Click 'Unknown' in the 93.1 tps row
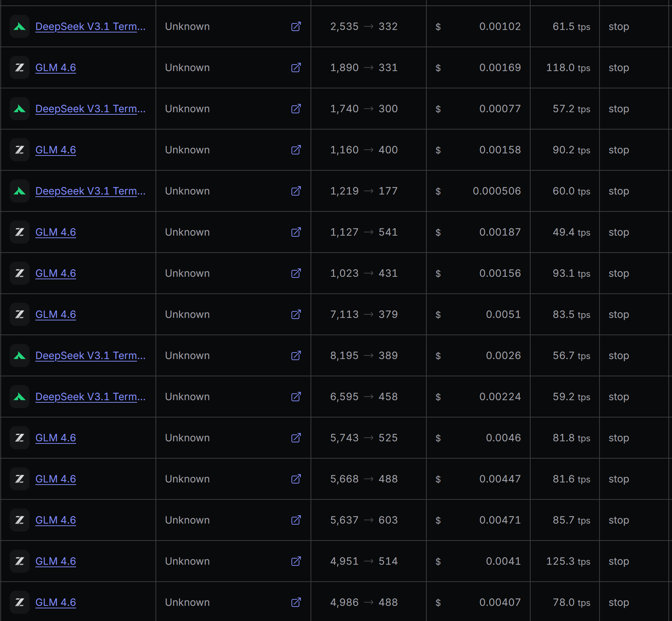 pyautogui.click(x=187, y=274)
